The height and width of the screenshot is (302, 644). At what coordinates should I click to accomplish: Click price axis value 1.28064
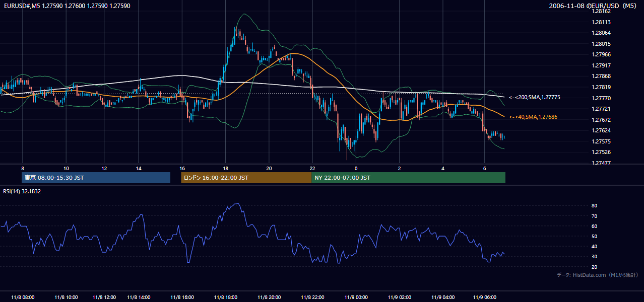[x=601, y=33]
